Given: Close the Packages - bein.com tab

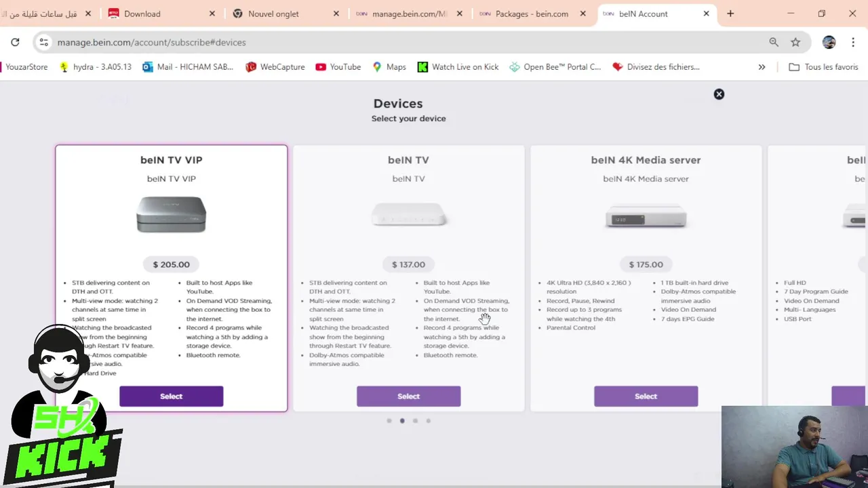Looking at the screenshot, I should click(583, 14).
